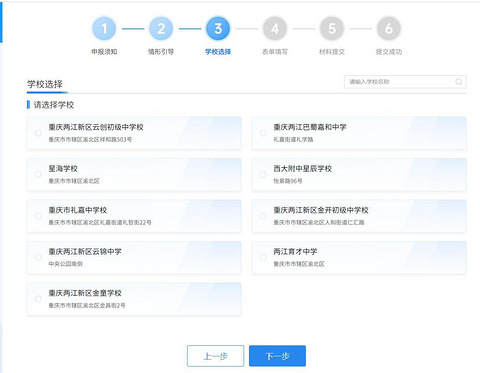Click the 提交成功 step label
This screenshot has height=373, width=480.
389,52
